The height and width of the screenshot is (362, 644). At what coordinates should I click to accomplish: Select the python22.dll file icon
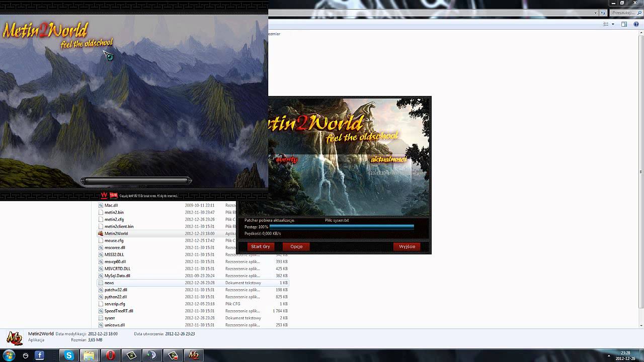[101, 297]
